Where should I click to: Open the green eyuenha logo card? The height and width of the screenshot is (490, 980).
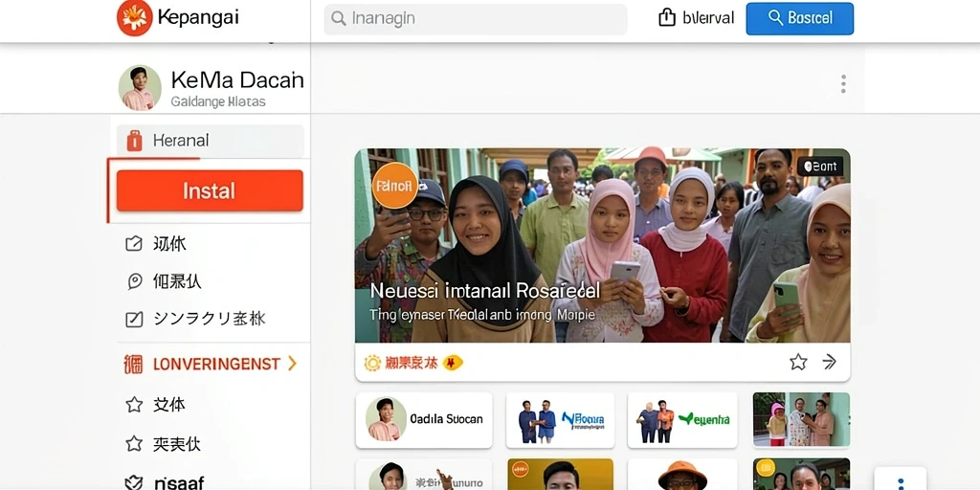coord(681,420)
